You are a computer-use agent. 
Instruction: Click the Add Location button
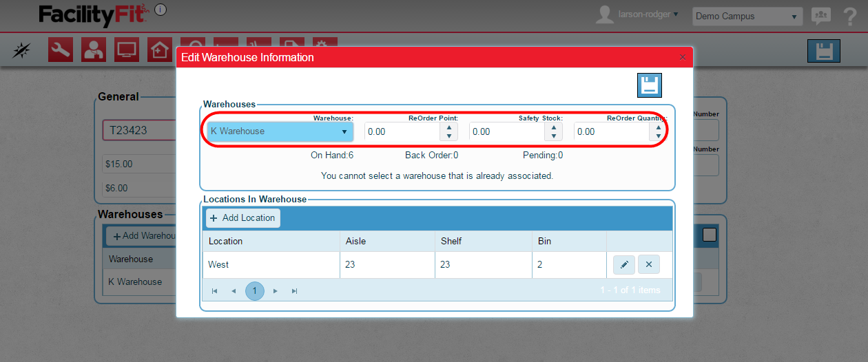tap(242, 218)
